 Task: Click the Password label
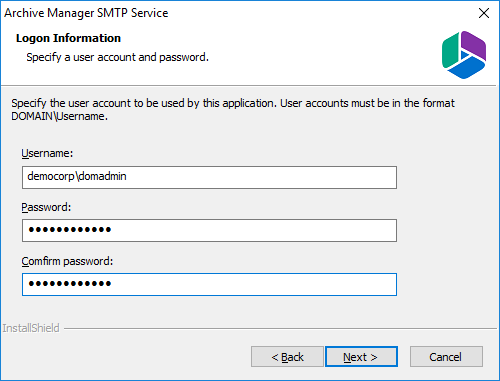(46, 207)
